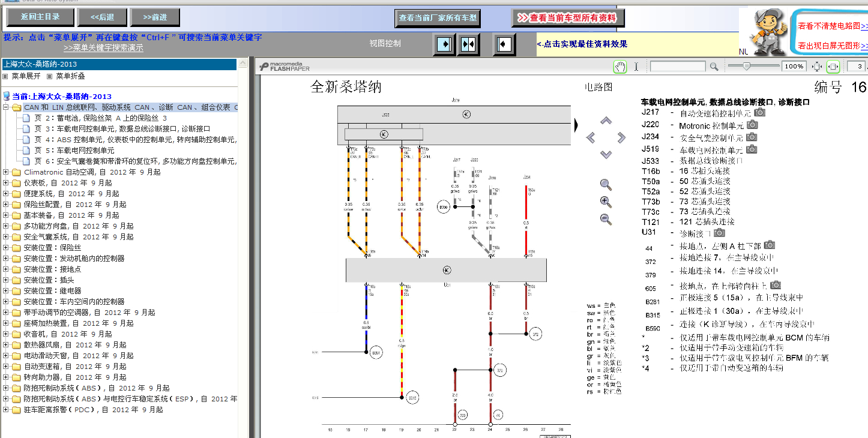Open the camera photo for U31 诊断接口
The height and width of the screenshot is (438, 868).
pyautogui.click(x=719, y=233)
